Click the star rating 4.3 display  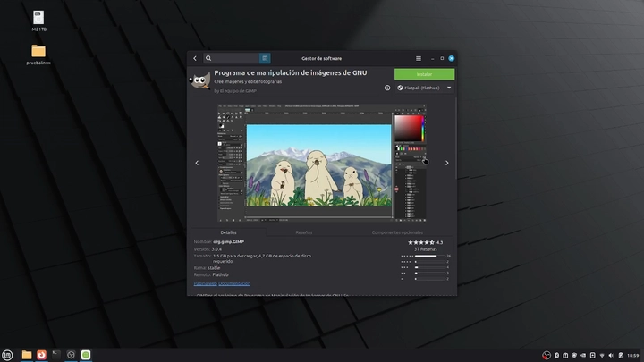[x=425, y=242]
